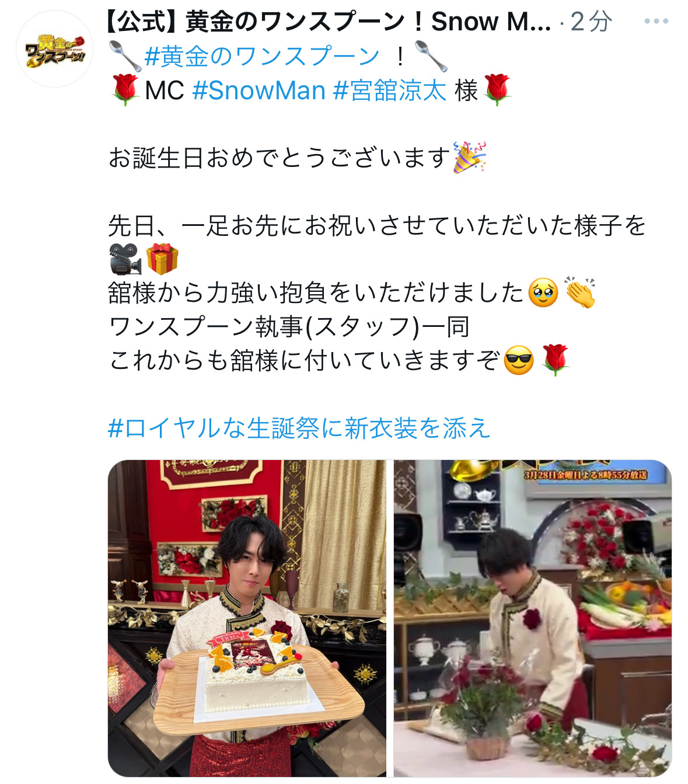This screenshot has width=688, height=784.
Task: Tap the sunglasses face emoji
Action: point(519,360)
